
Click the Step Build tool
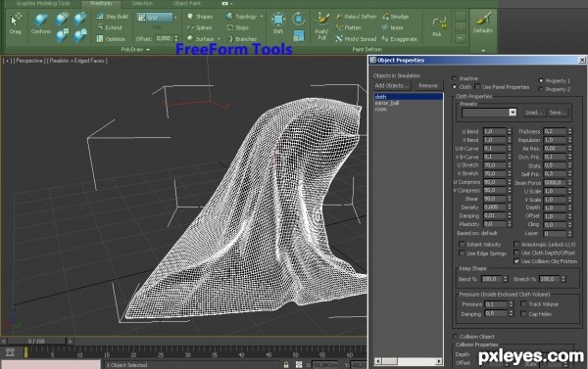click(113, 17)
